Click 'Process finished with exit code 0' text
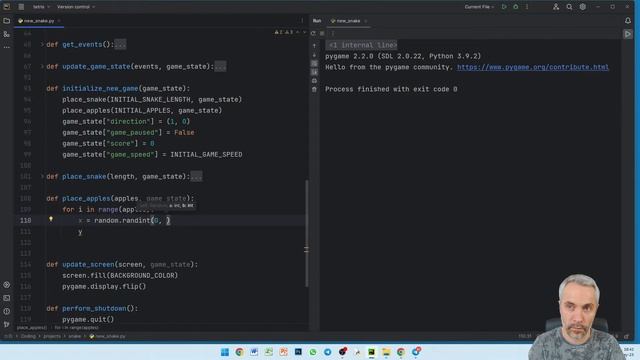This screenshot has width=640, height=360. click(391, 89)
